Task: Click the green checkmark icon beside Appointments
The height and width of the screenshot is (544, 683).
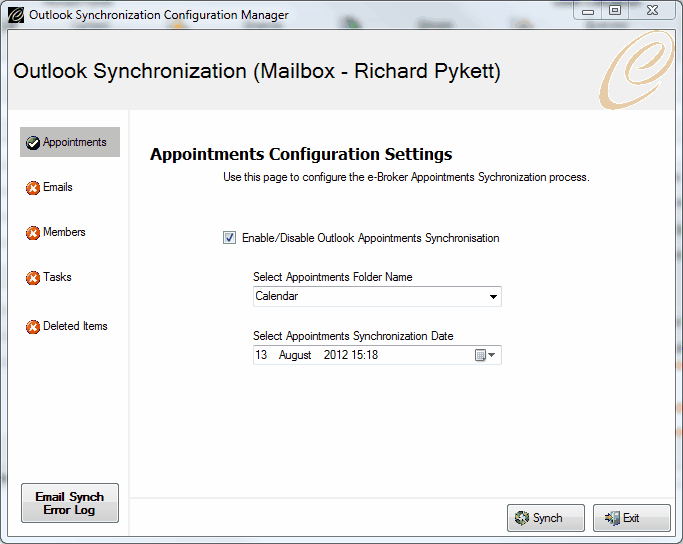Action: tap(33, 142)
